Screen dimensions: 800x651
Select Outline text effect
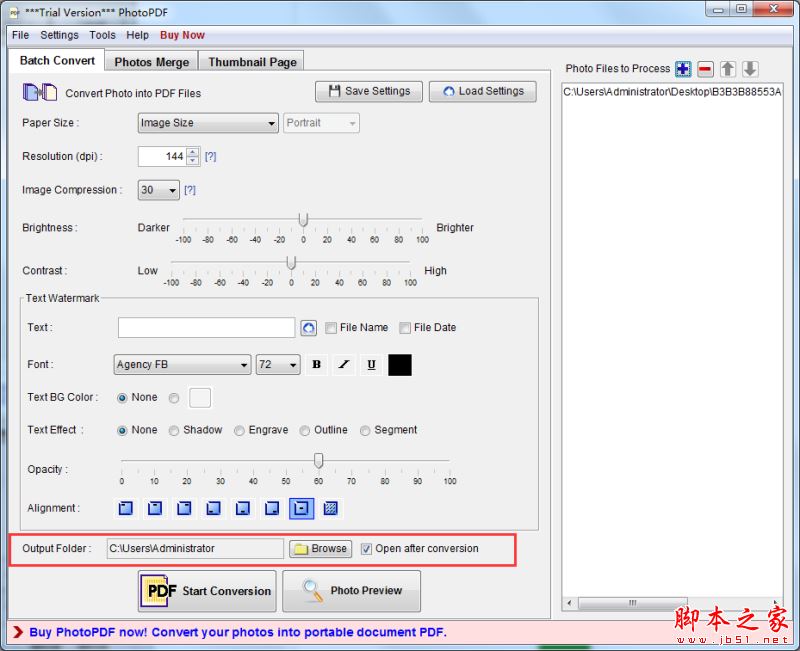click(305, 431)
